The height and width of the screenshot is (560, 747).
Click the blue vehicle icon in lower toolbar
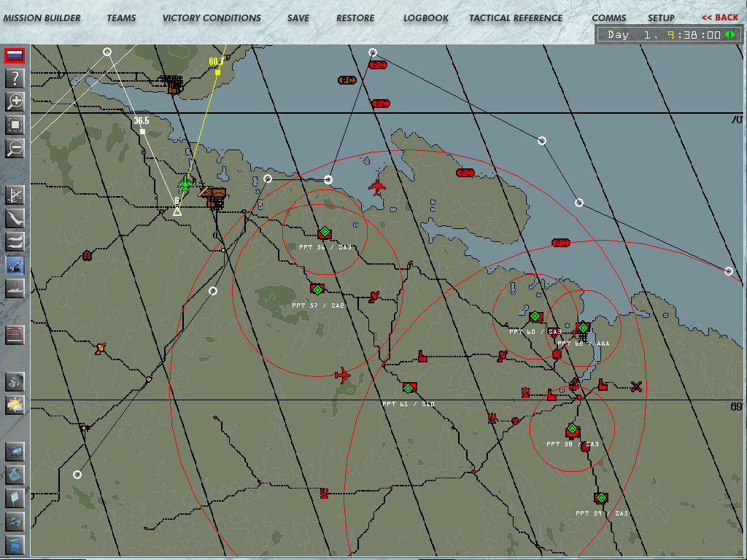[15, 451]
